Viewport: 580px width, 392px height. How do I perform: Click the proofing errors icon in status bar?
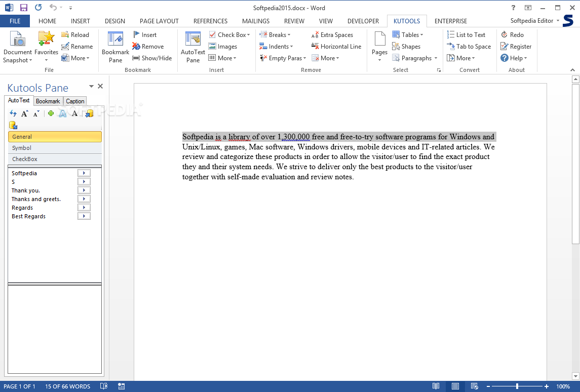coord(104,386)
